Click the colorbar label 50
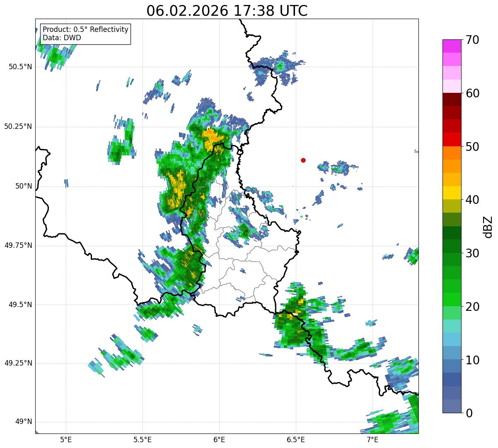498x448 pixels. coord(472,147)
